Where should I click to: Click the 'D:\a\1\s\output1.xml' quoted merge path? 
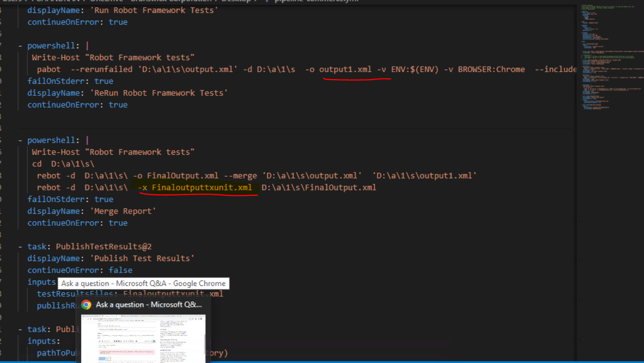coord(424,176)
